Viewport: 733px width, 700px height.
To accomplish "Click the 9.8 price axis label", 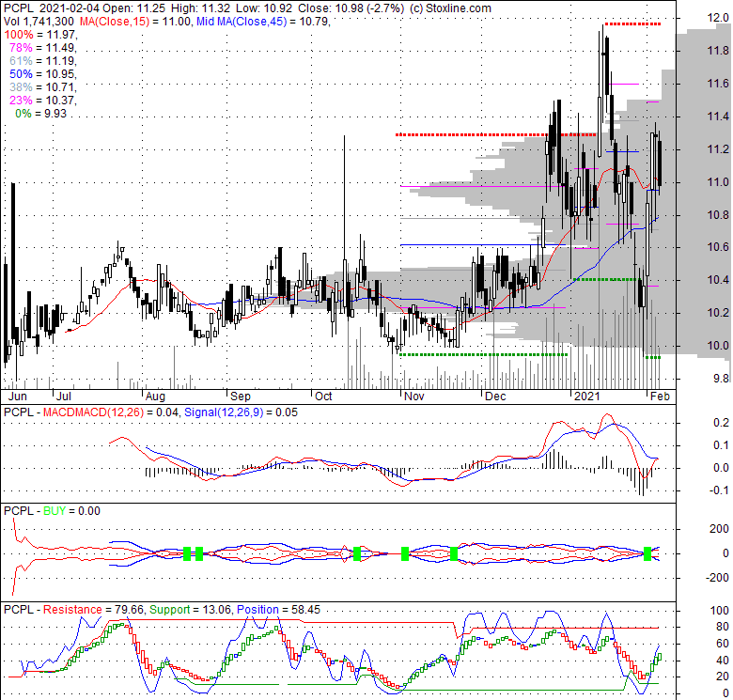I will pyautogui.click(x=722, y=379).
